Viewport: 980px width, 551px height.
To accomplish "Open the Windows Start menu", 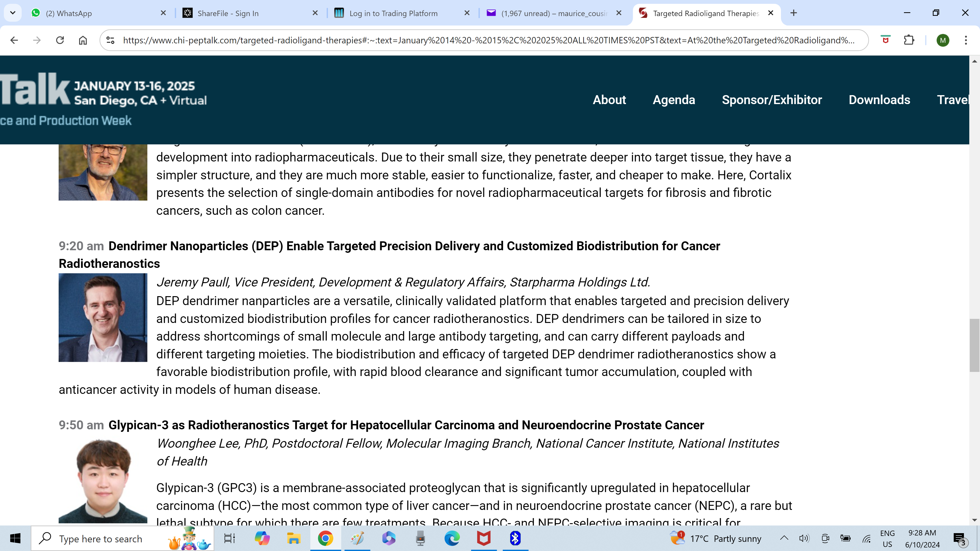I will 15,539.
